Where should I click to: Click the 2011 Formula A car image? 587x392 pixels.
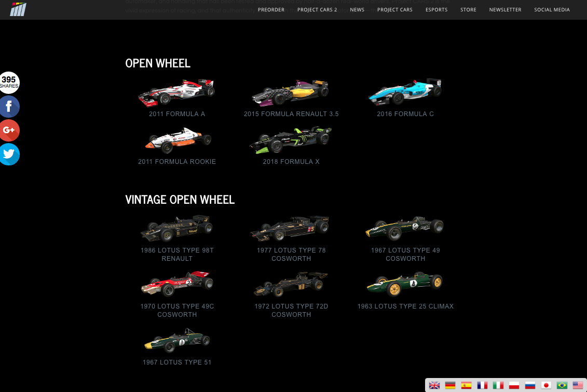176,92
